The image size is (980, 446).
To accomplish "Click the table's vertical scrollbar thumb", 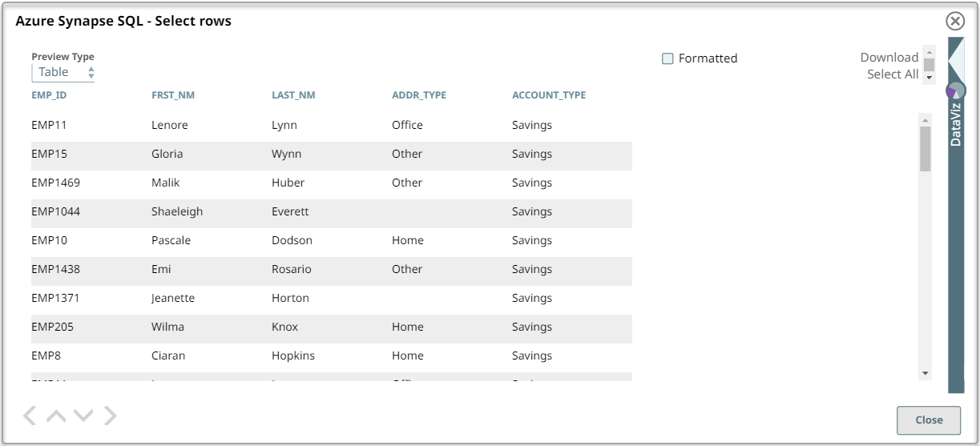I will click(x=926, y=149).
